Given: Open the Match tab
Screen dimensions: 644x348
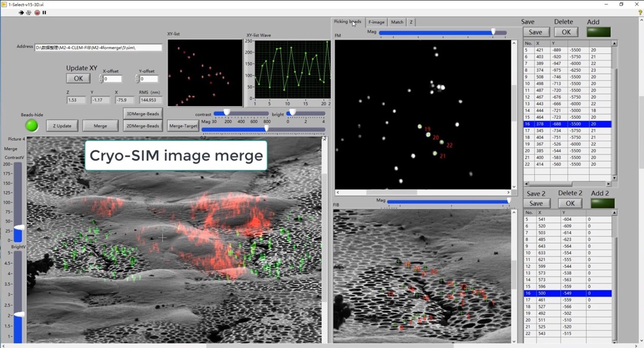Looking at the screenshot, I should tap(397, 22).
